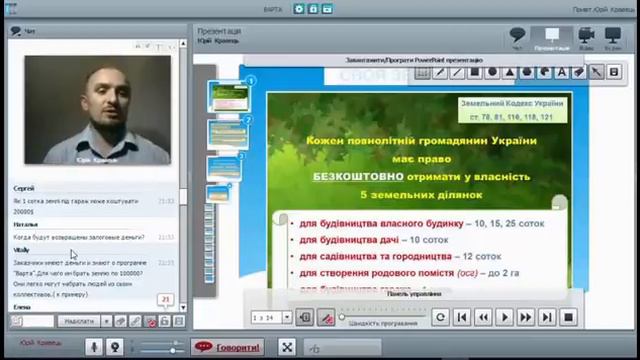The height and width of the screenshot is (360, 640).
Task: Stop presentation playback
Action: click(568, 317)
